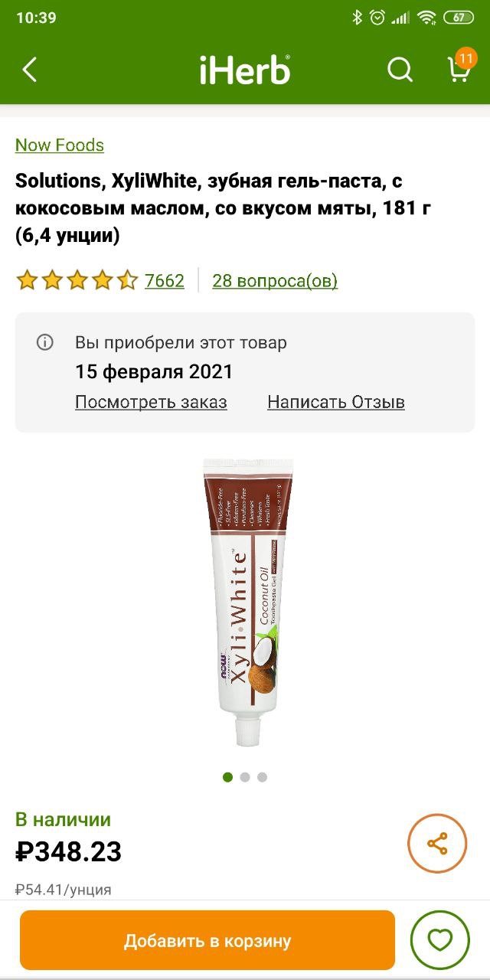Screen dimensions: 490x980
Task: Open the 7662 reviews link
Action: (x=165, y=281)
